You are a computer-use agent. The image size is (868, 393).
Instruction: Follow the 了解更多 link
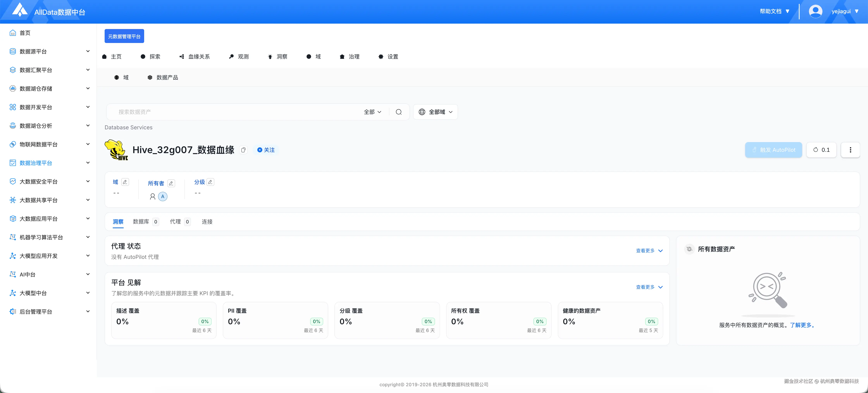[802, 325]
